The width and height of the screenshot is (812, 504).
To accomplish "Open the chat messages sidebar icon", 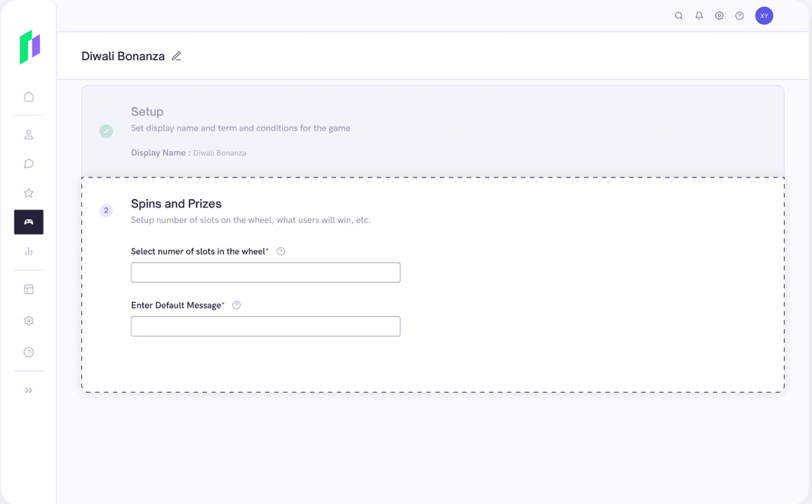I will click(29, 164).
